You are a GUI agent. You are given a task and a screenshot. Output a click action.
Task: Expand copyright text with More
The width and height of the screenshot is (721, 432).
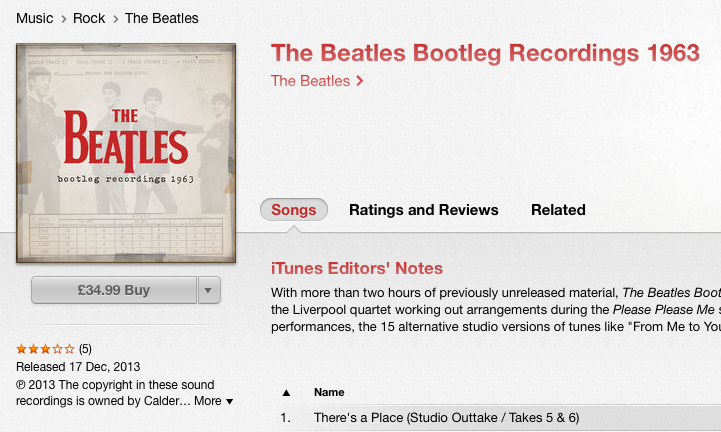tap(213, 401)
